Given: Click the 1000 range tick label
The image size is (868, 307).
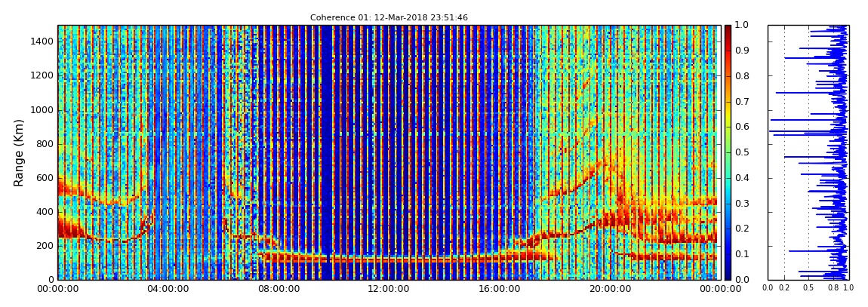Looking at the screenshot, I should tap(44, 110).
